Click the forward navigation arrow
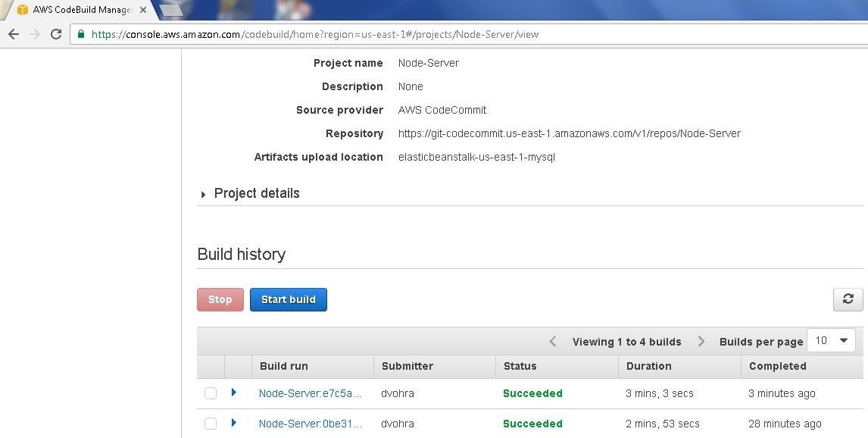868x438 pixels. (x=33, y=34)
